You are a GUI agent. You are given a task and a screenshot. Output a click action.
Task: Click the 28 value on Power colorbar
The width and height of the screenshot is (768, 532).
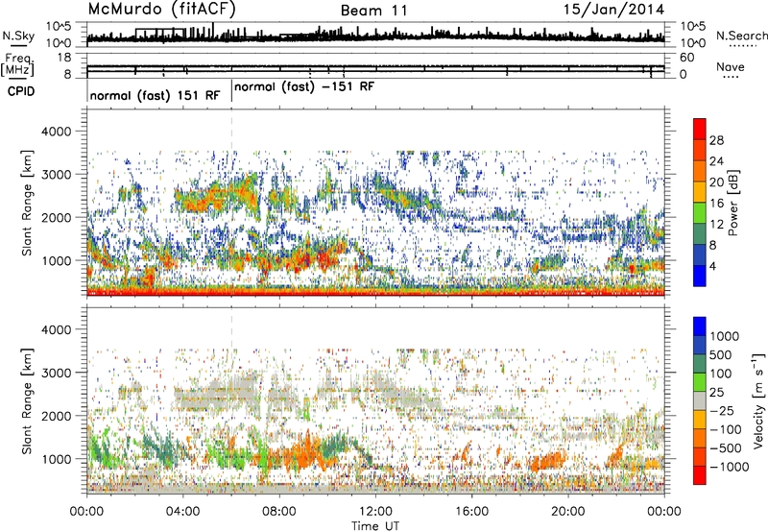tap(716, 140)
